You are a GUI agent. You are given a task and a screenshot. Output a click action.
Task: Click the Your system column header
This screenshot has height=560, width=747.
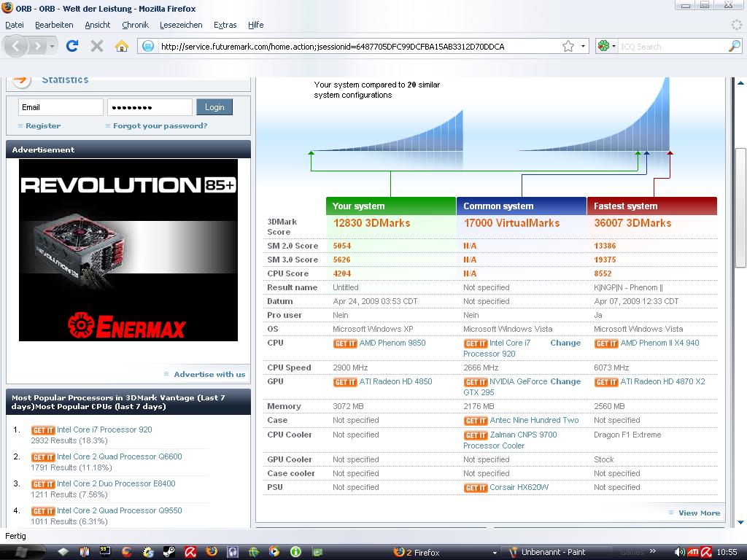pyautogui.click(x=391, y=206)
